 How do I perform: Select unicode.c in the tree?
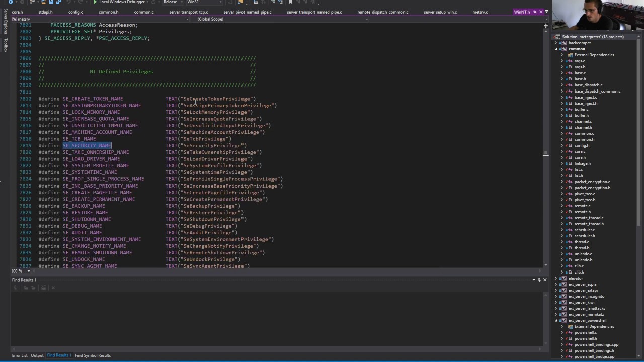583,254
